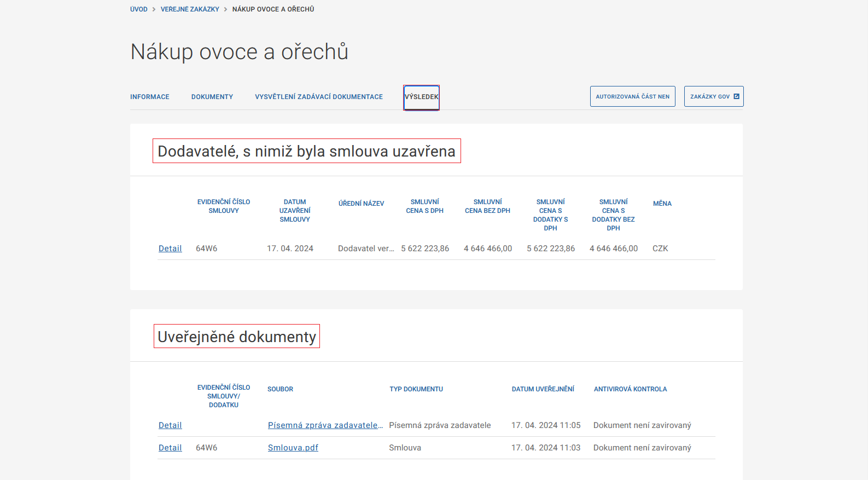The width and height of the screenshot is (868, 480).
Task: Click SMLUVNÍ CENA BEZ DPH header
Action: [x=488, y=206]
